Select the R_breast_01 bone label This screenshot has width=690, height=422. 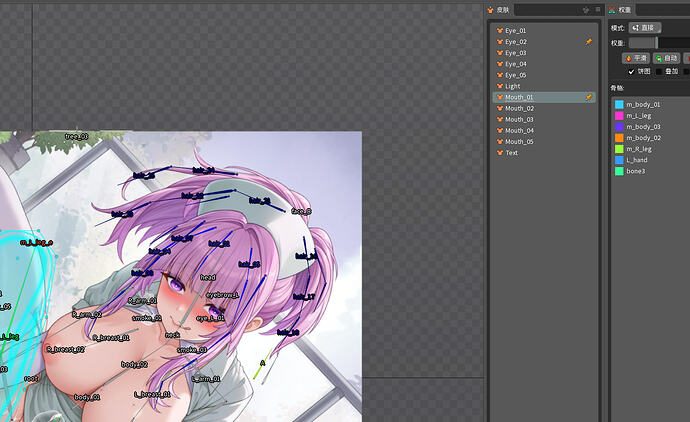(x=111, y=338)
